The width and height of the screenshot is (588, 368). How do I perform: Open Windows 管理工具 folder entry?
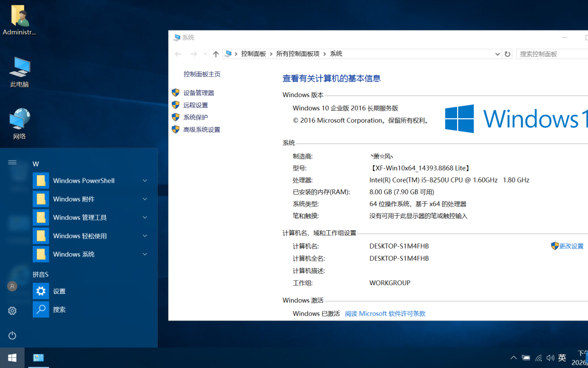point(92,218)
